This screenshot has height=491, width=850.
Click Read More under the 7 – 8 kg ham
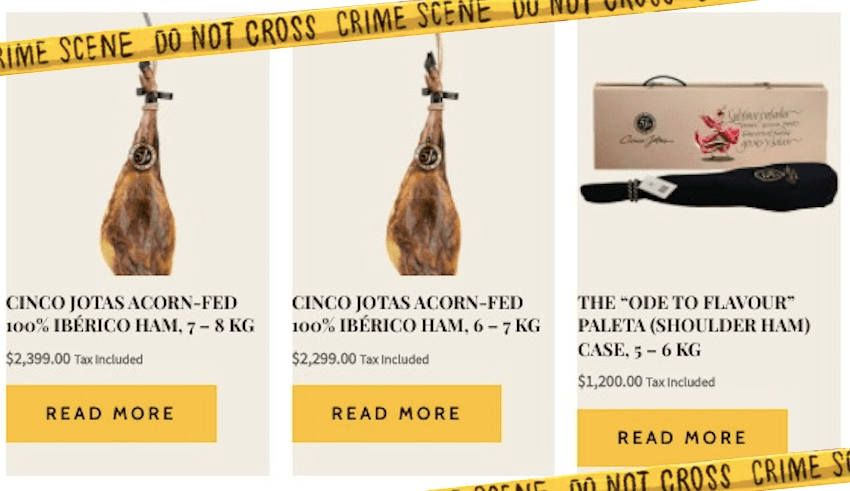(x=111, y=414)
